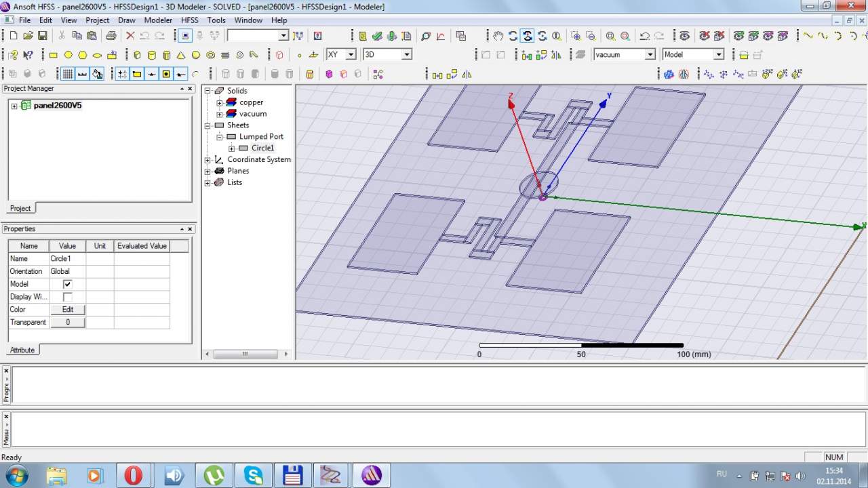Select the Draw rectangle tool
This screenshot has height=488, width=868.
[54, 55]
